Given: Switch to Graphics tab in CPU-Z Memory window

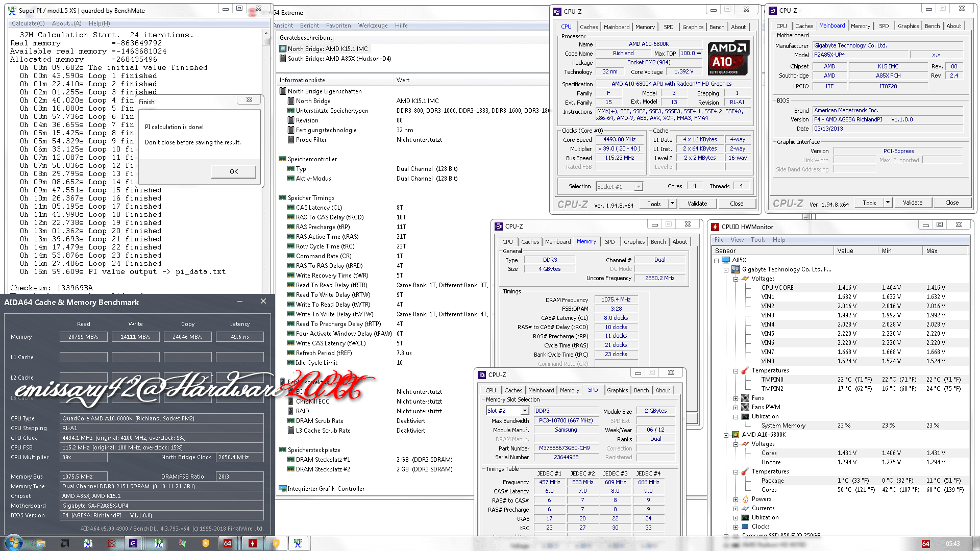Looking at the screenshot, I should 634,242.
